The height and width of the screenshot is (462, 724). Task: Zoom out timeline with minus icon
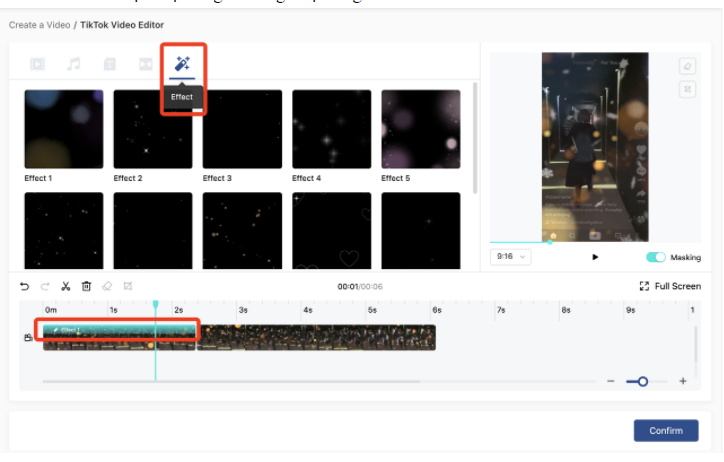pos(610,381)
